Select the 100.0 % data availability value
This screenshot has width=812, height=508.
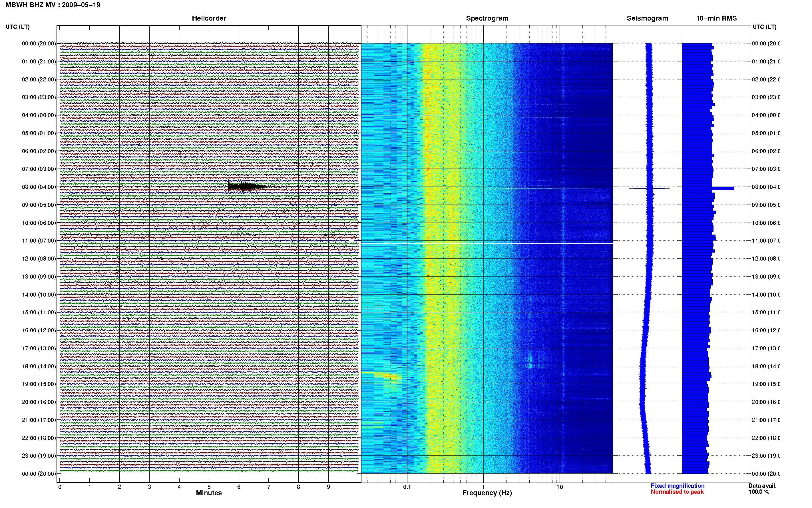coord(759,492)
